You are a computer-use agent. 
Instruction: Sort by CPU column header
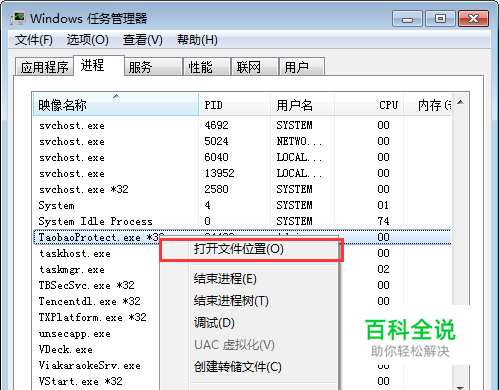tap(369, 105)
